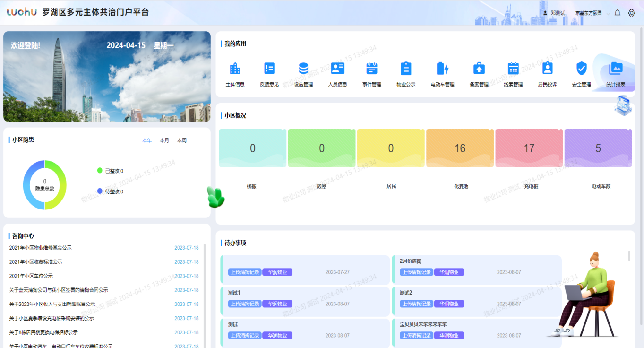Switch hazard filter to 本月
This screenshot has width=644, height=348.
(164, 140)
